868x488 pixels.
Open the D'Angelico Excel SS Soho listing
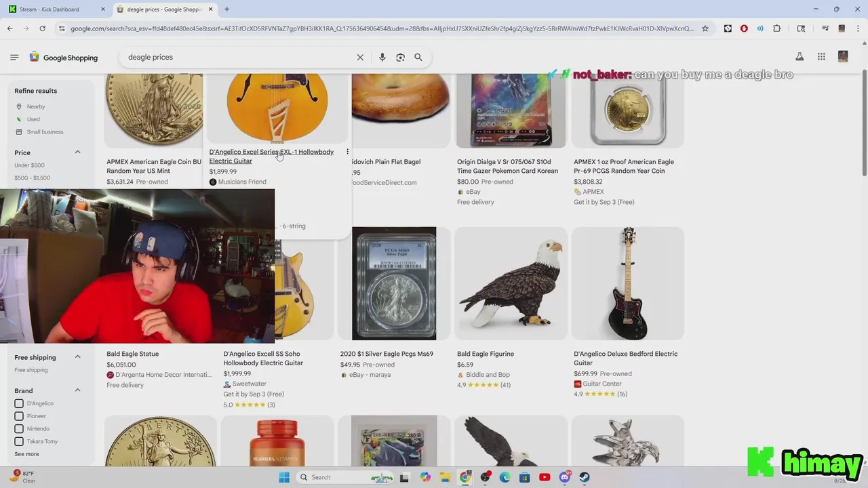click(263, 358)
